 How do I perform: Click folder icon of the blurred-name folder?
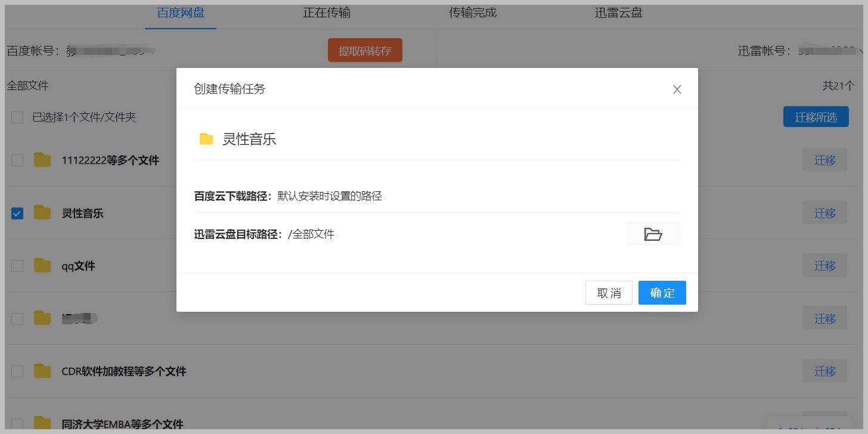(42, 318)
